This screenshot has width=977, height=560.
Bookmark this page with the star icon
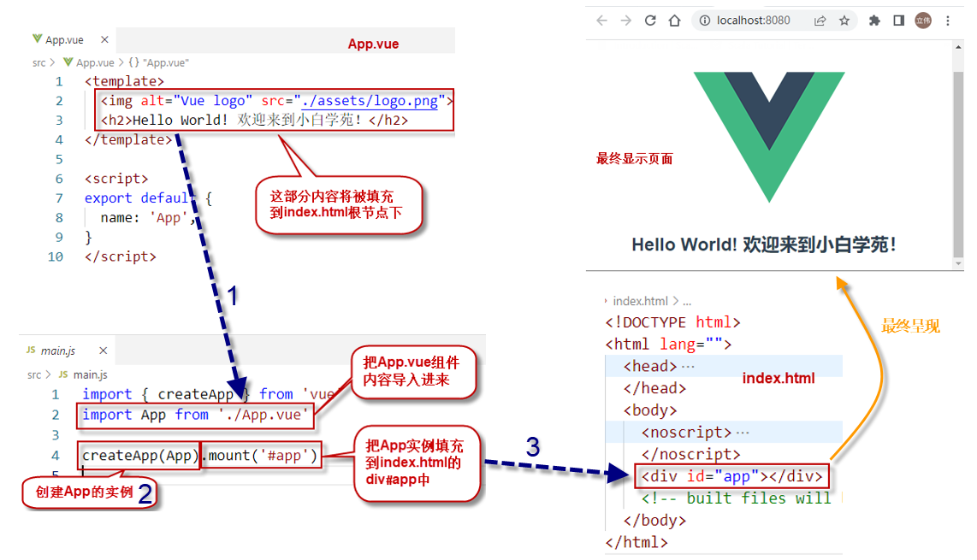844,21
